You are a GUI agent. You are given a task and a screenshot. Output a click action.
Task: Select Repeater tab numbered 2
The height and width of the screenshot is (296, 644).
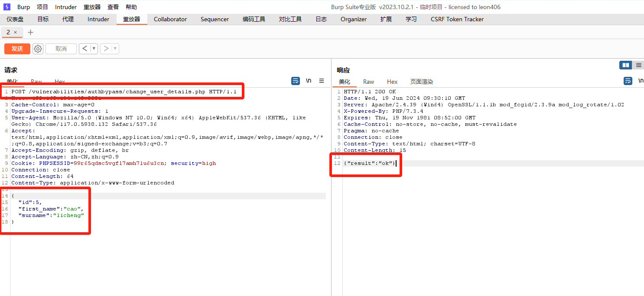click(8, 32)
